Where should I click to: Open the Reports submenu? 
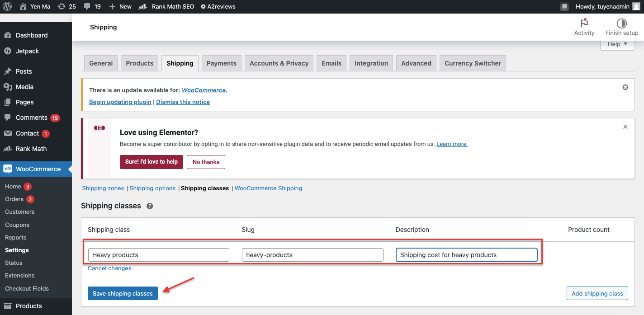pos(15,237)
